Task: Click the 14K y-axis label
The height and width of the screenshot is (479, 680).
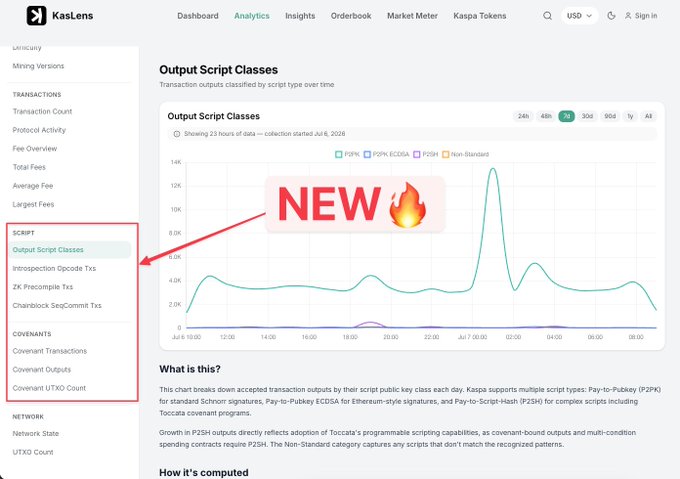Action: tap(176, 162)
